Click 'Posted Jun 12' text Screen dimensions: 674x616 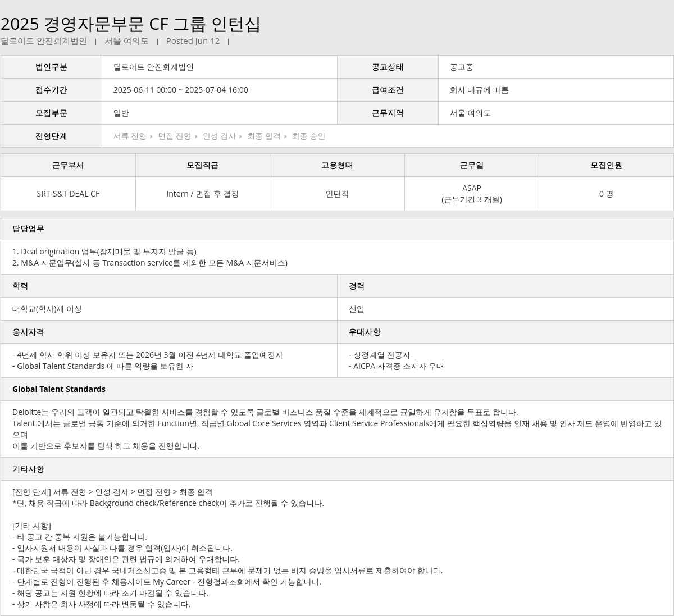(193, 41)
